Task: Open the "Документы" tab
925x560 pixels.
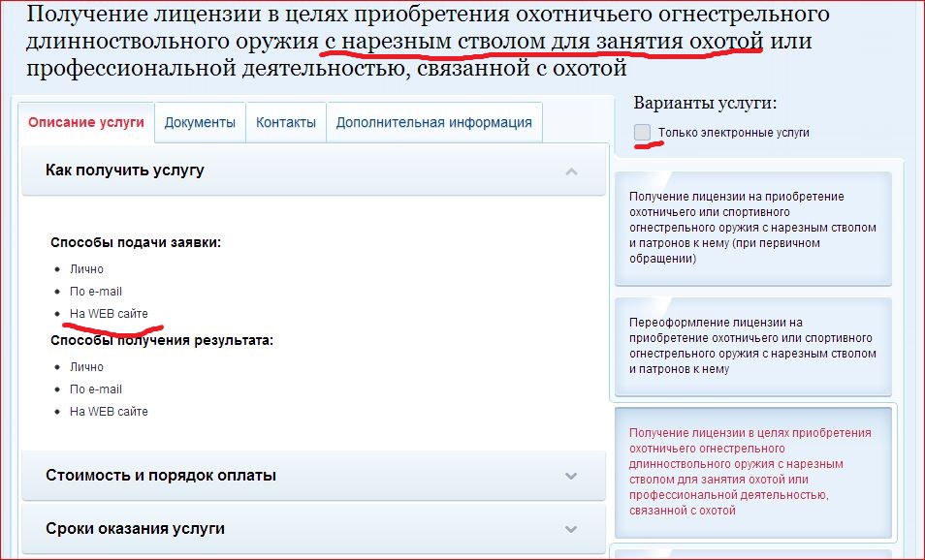Action: (x=200, y=123)
